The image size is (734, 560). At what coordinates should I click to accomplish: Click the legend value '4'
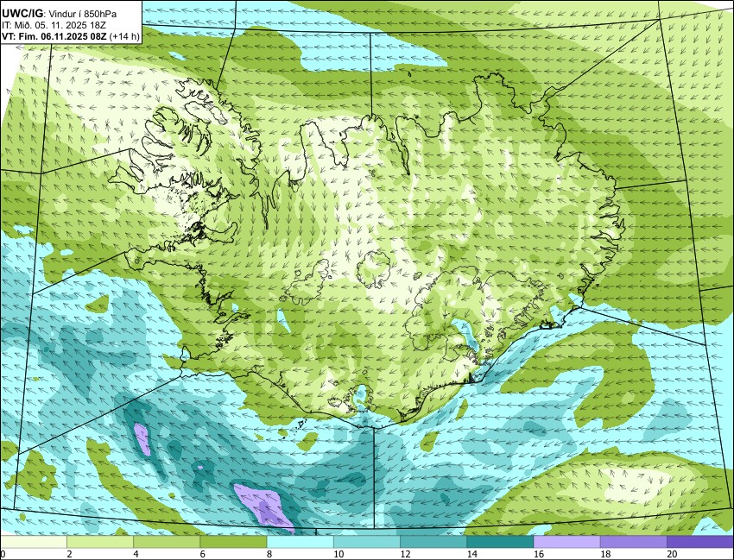pyautogui.click(x=136, y=554)
